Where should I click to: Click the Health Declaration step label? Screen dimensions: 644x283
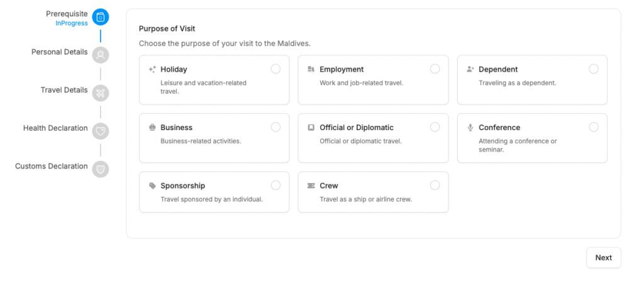click(55, 128)
